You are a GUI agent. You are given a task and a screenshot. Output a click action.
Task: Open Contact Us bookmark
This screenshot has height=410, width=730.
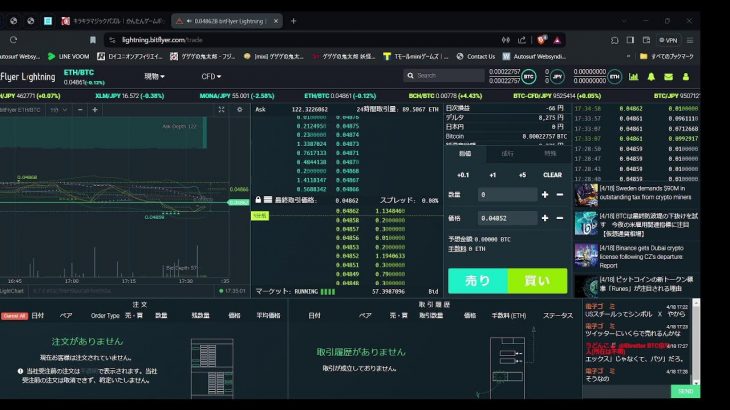point(475,56)
